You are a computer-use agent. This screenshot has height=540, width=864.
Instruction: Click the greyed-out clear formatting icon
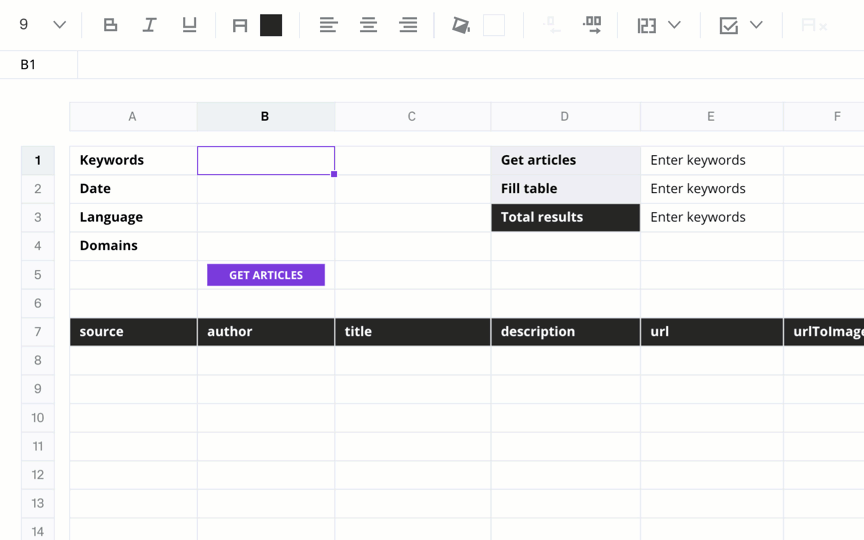pyautogui.click(x=814, y=25)
